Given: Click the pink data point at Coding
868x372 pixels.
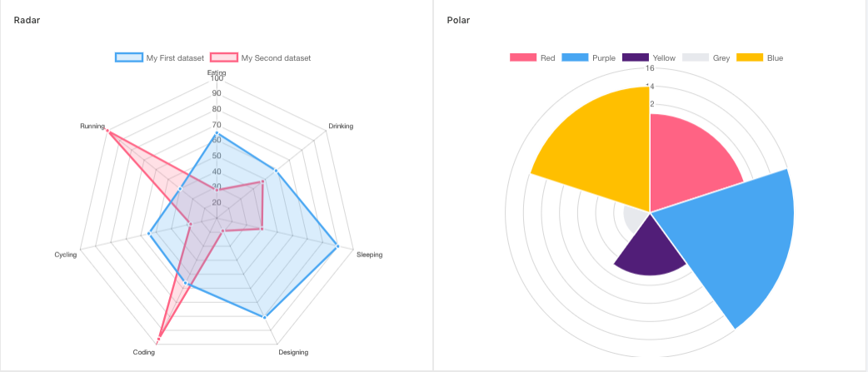Looking at the screenshot, I should click(158, 336).
